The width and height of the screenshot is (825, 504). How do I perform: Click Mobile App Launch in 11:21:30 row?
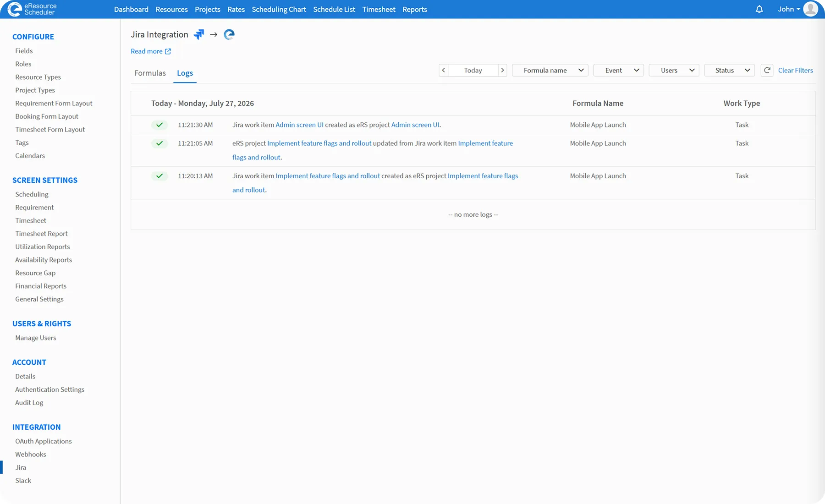[598, 125]
